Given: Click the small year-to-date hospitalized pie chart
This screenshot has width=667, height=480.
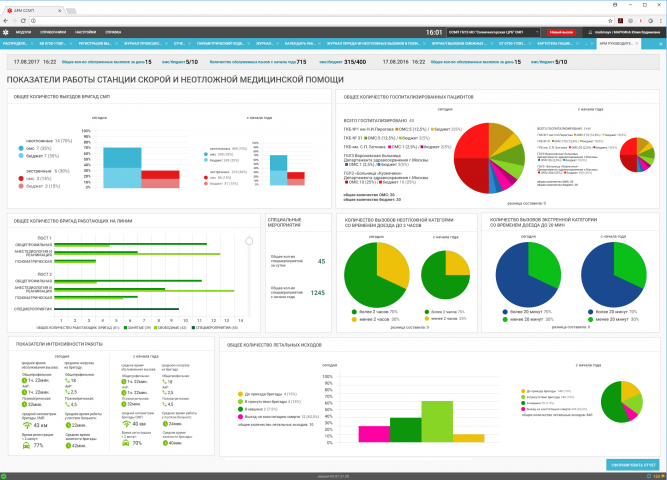Looking at the screenshot, I should (x=637, y=154).
